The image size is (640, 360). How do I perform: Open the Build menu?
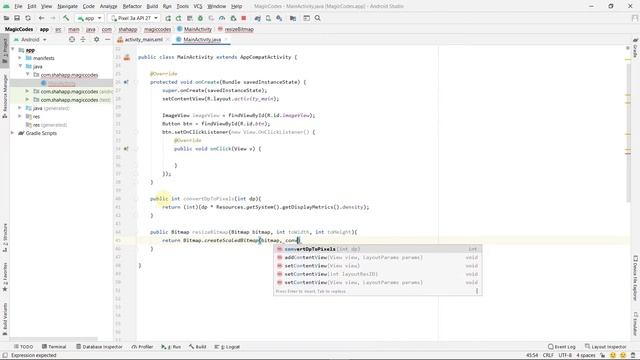click(x=152, y=6)
